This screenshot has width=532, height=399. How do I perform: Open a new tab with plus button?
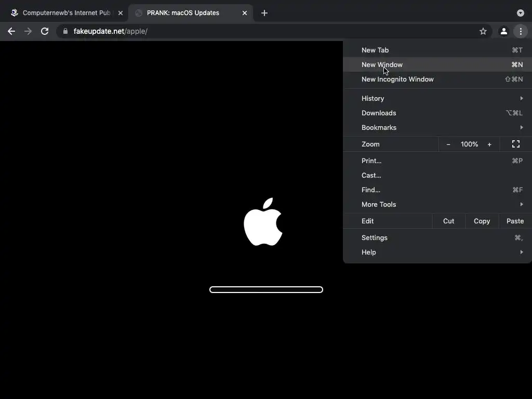[x=264, y=13]
